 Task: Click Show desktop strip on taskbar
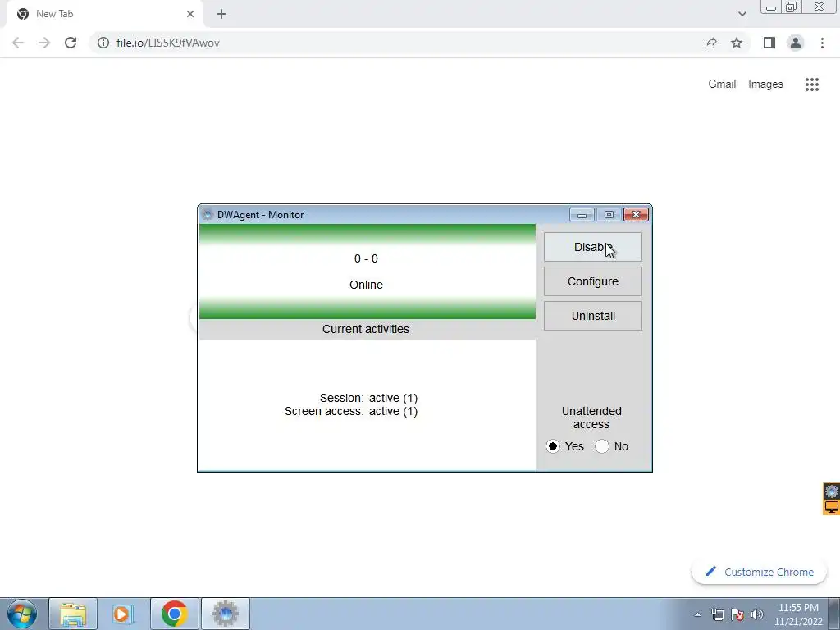click(x=834, y=614)
